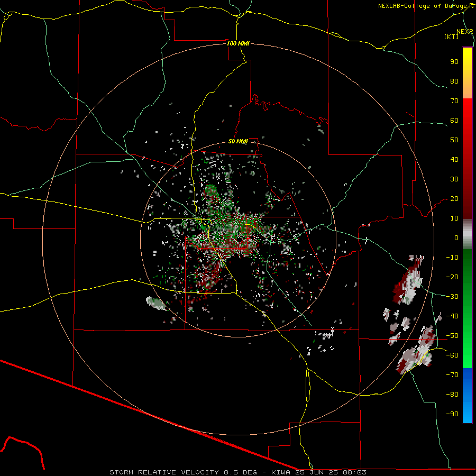
Task: Click the -90 value on velocity scale
Action: pyautogui.click(x=452, y=414)
